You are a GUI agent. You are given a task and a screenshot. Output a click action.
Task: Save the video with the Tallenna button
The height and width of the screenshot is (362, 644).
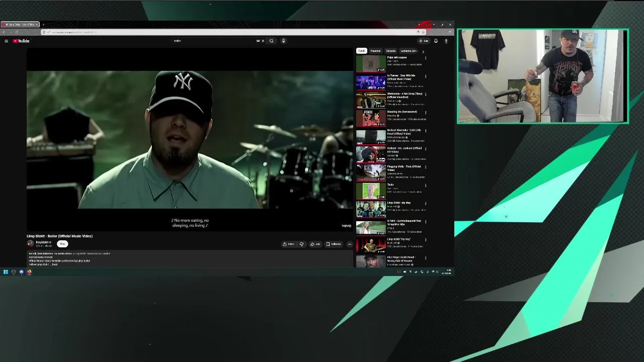click(x=334, y=244)
